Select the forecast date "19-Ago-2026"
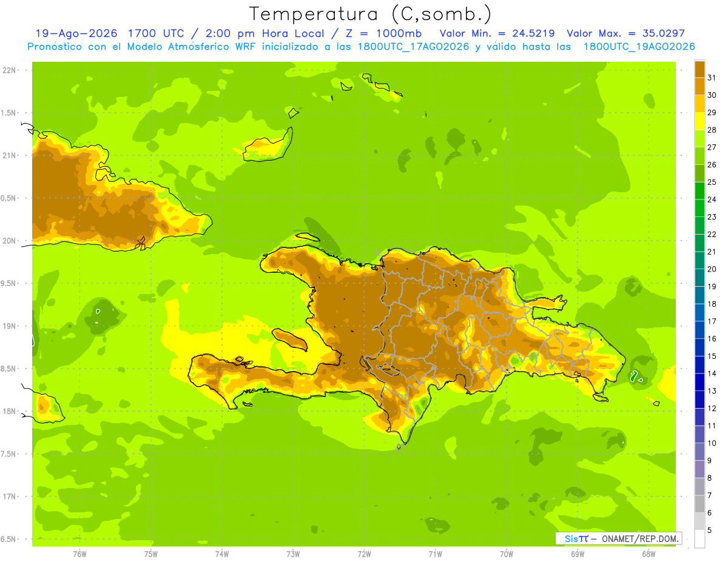The image size is (728, 562). 78,33
